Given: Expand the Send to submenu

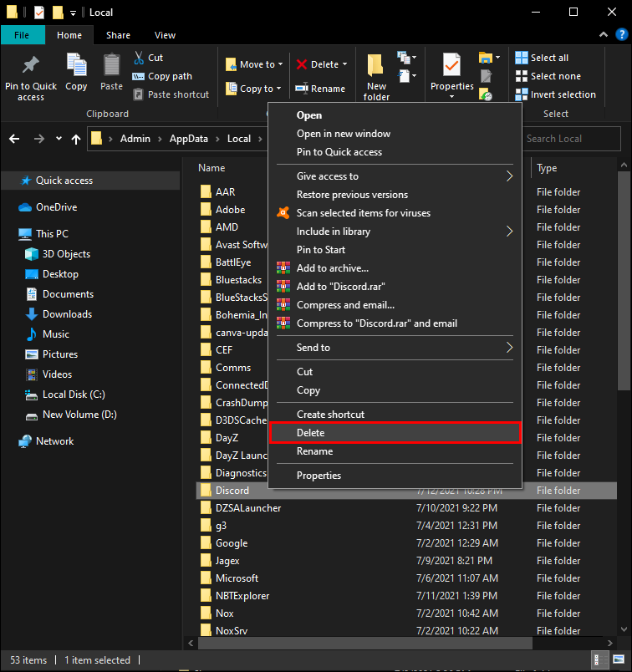Looking at the screenshot, I should (x=509, y=348).
